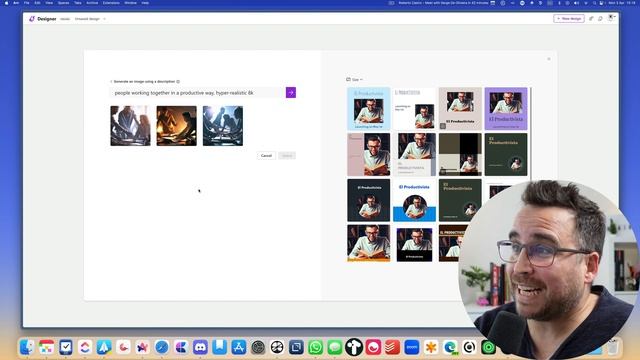Choose the third generated blue-toned image
Screen dimensions: 640x360
tap(223, 126)
